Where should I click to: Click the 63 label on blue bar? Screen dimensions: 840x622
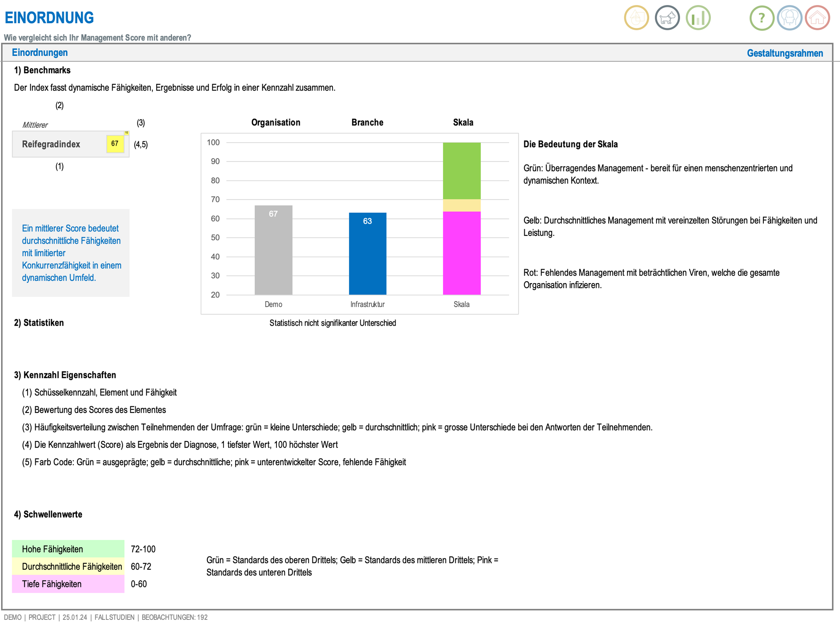coord(367,221)
